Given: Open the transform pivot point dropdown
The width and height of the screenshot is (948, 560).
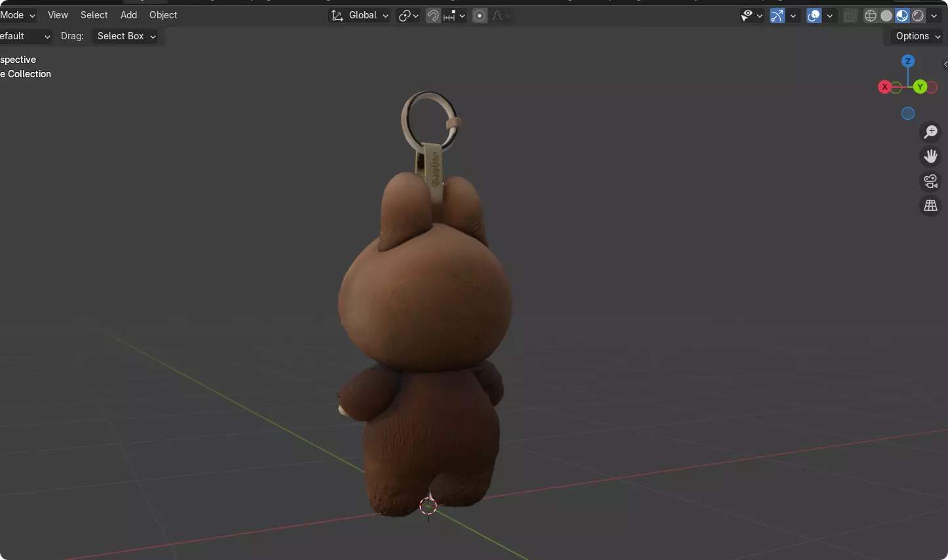Looking at the screenshot, I should 408,15.
